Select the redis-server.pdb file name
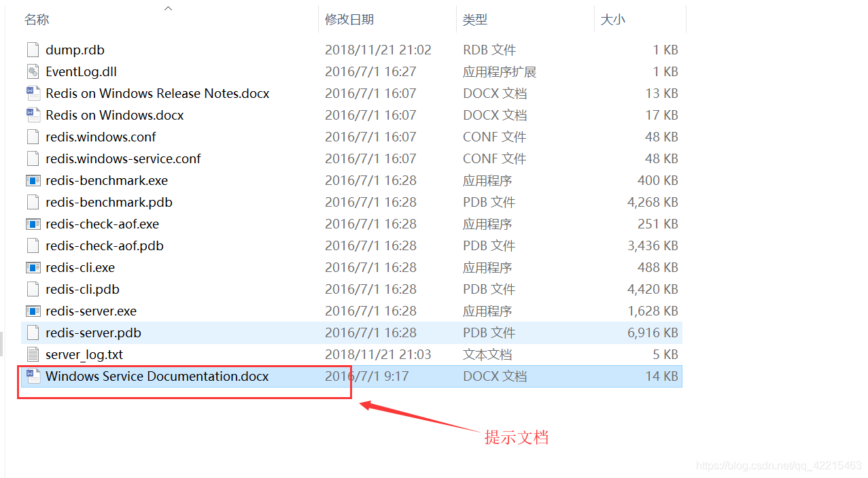This screenshot has height=478, width=868. click(93, 332)
